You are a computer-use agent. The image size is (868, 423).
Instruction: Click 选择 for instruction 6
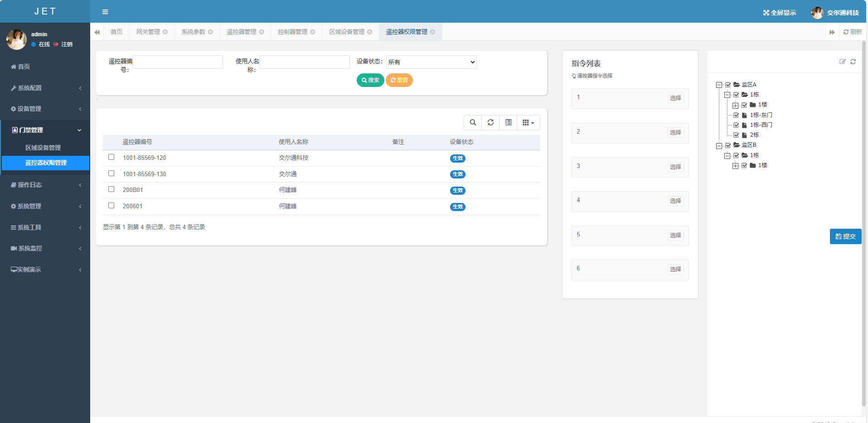pyautogui.click(x=675, y=269)
